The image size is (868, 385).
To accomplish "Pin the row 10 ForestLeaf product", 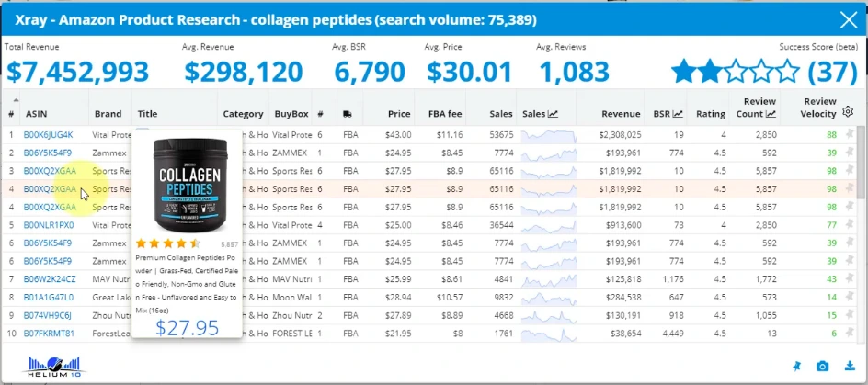I will pyautogui.click(x=849, y=333).
